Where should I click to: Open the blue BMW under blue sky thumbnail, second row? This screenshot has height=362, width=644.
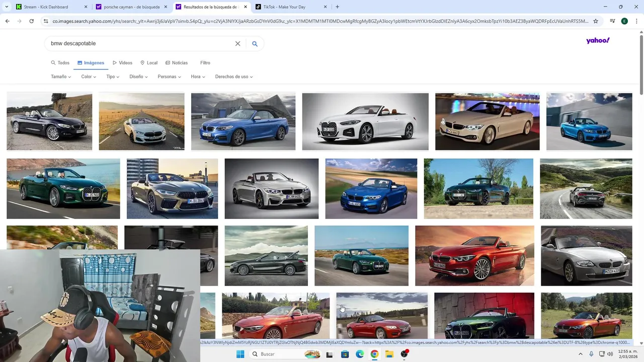pyautogui.click(x=371, y=189)
